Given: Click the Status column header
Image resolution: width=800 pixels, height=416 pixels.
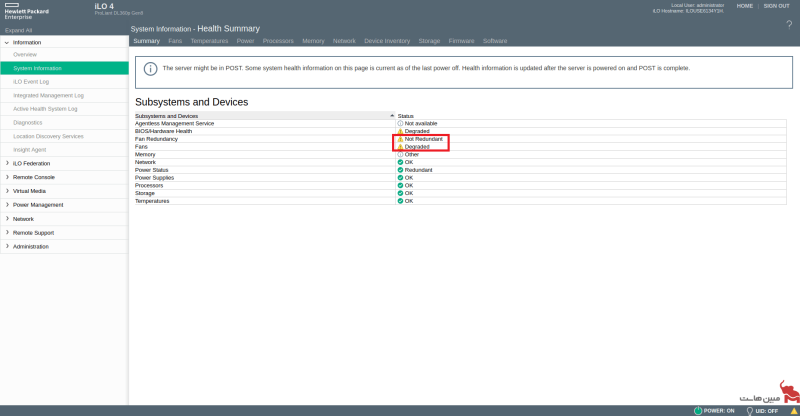Looking at the screenshot, I should [x=406, y=116].
